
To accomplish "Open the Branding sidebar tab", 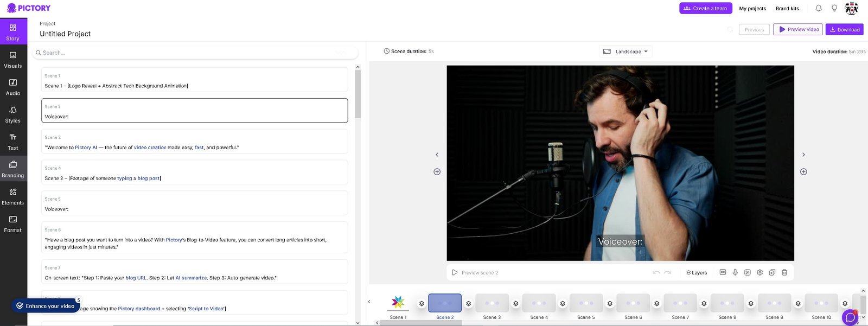I will pyautogui.click(x=13, y=169).
